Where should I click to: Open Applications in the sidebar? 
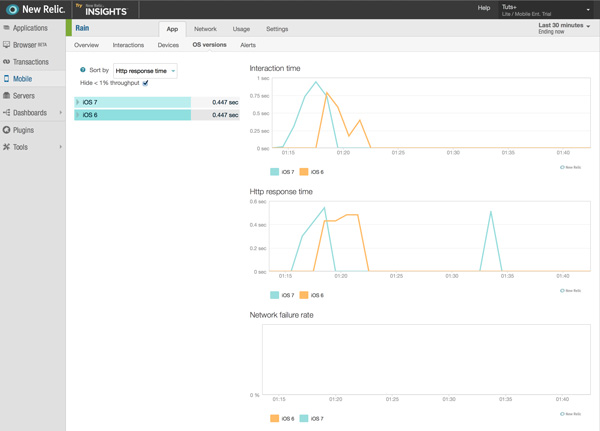click(30, 28)
